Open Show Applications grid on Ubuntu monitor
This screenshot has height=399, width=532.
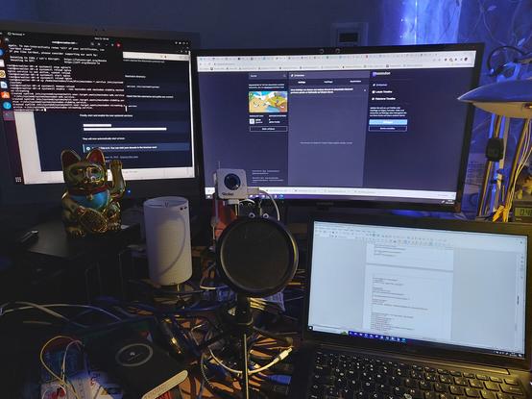click(18, 179)
